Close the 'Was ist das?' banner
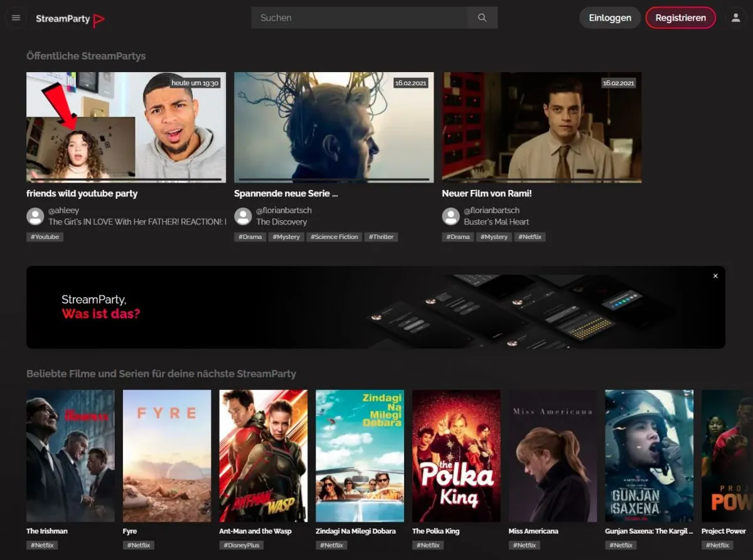The image size is (753, 560). pos(715,276)
